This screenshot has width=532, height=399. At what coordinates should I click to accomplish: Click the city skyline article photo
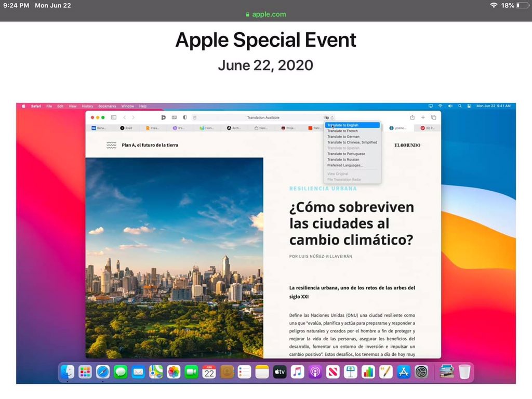tap(175, 258)
